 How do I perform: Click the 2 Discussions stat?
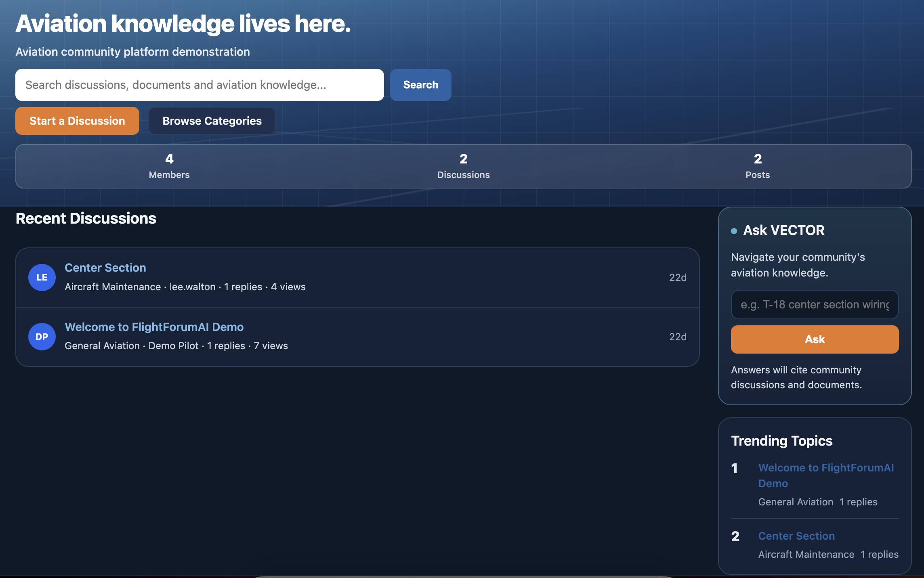pyautogui.click(x=463, y=166)
